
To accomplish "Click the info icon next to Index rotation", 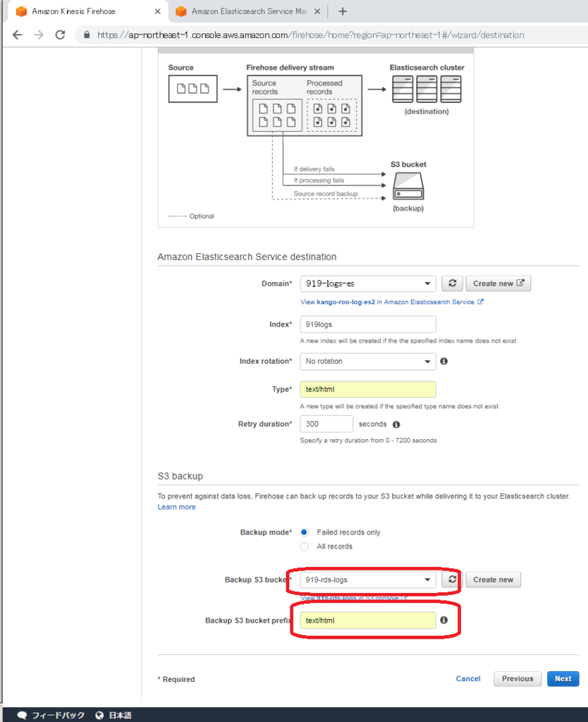I will [444, 361].
